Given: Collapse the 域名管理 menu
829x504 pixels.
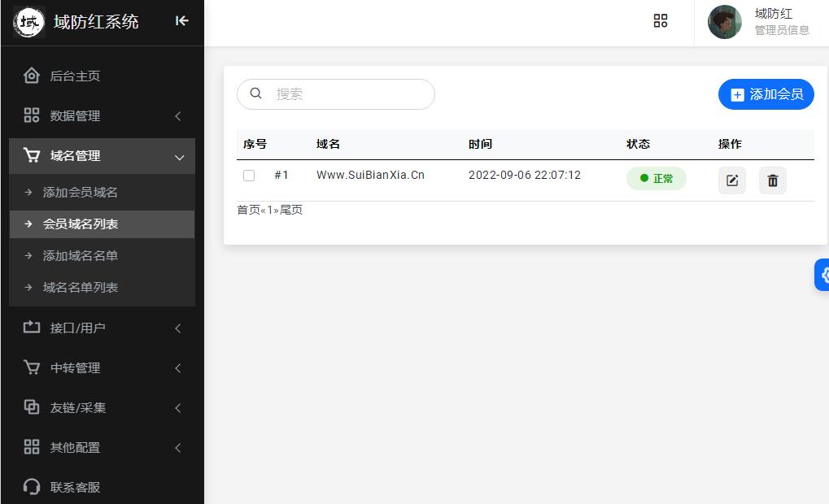Looking at the screenshot, I should [x=102, y=156].
